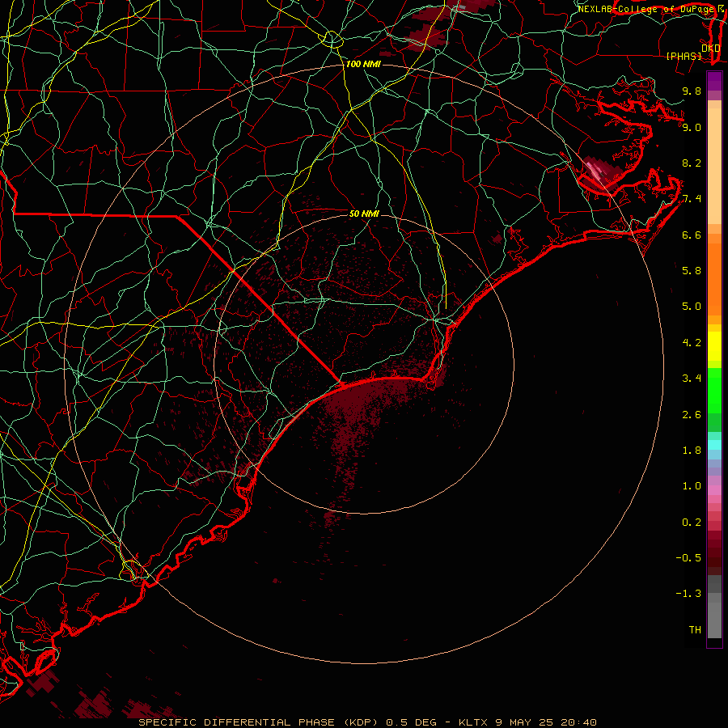The height and width of the screenshot is (728, 728).
Task: Click the 7.4 value on the color scale
Action: (692, 199)
